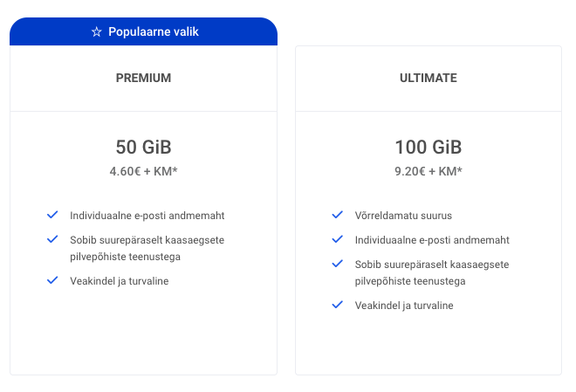Click the 50 GiB storage size
Screen dimensions: 576x392
coord(143,147)
